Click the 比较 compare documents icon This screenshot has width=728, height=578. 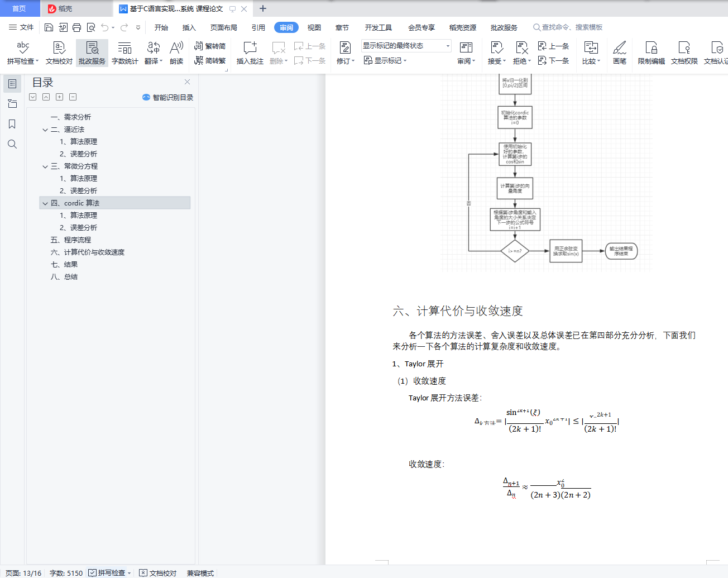pos(591,47)
